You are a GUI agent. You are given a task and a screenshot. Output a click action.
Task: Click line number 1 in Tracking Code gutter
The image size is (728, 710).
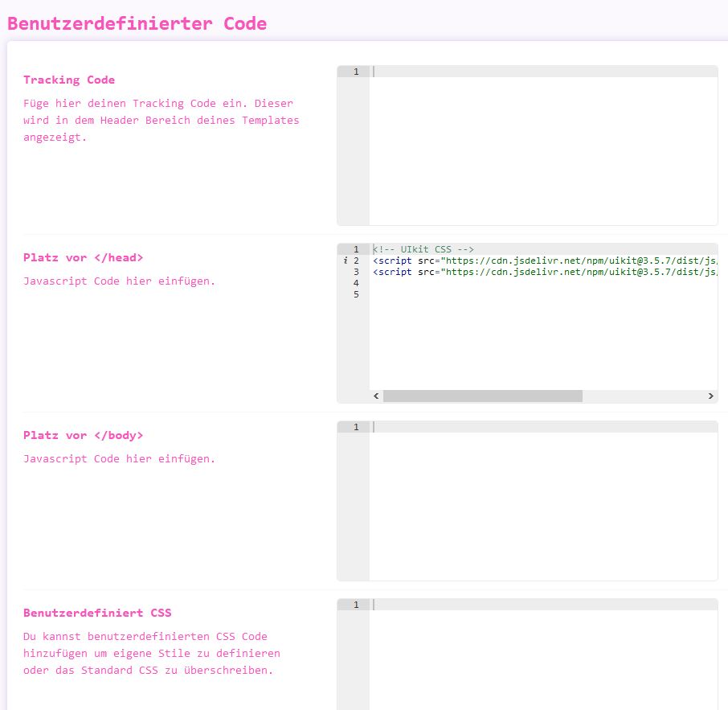point(356,72)
